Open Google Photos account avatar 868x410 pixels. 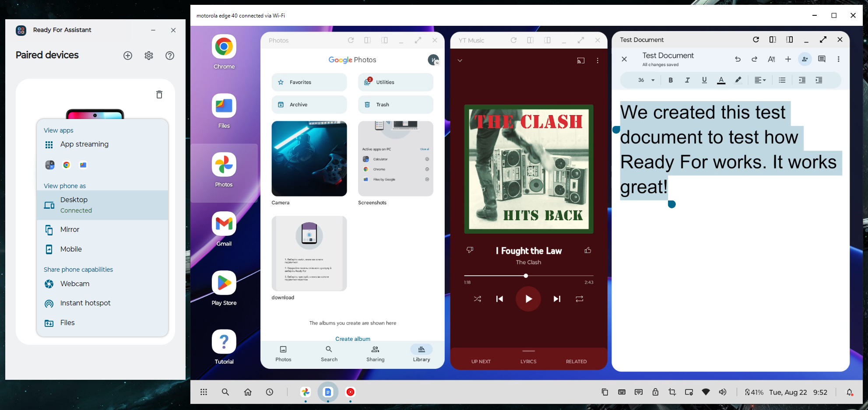click(x=433, y=60)
